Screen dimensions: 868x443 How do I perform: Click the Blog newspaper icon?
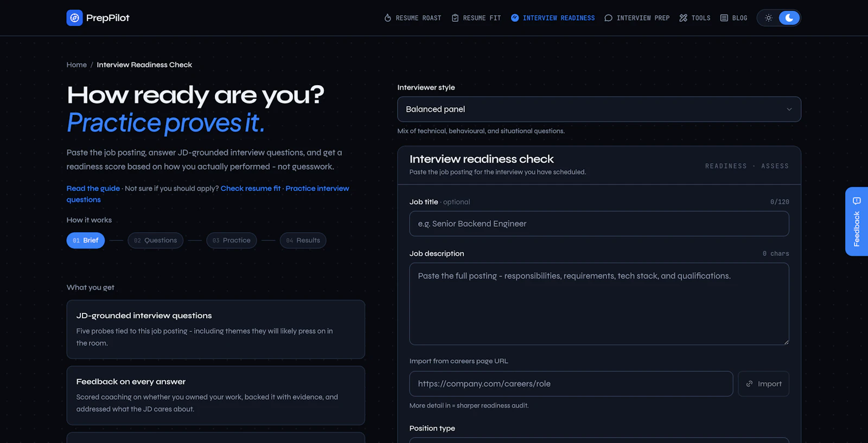pos(724,18)
